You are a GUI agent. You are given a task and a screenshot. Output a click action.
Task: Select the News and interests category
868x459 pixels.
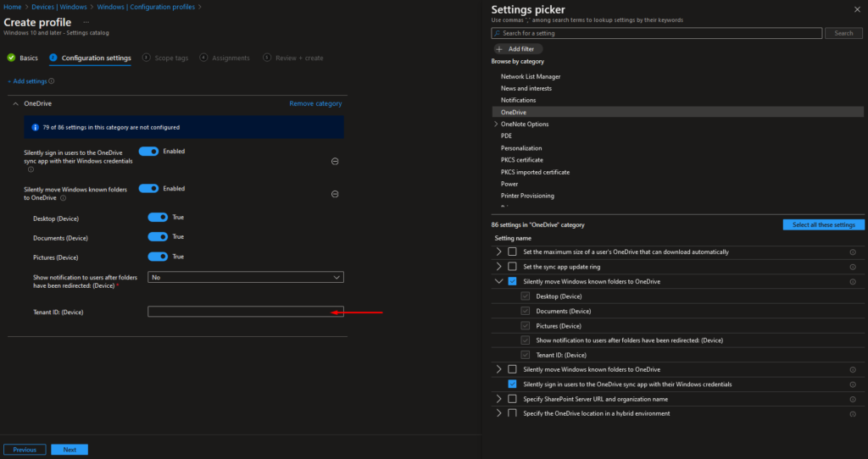526,88
